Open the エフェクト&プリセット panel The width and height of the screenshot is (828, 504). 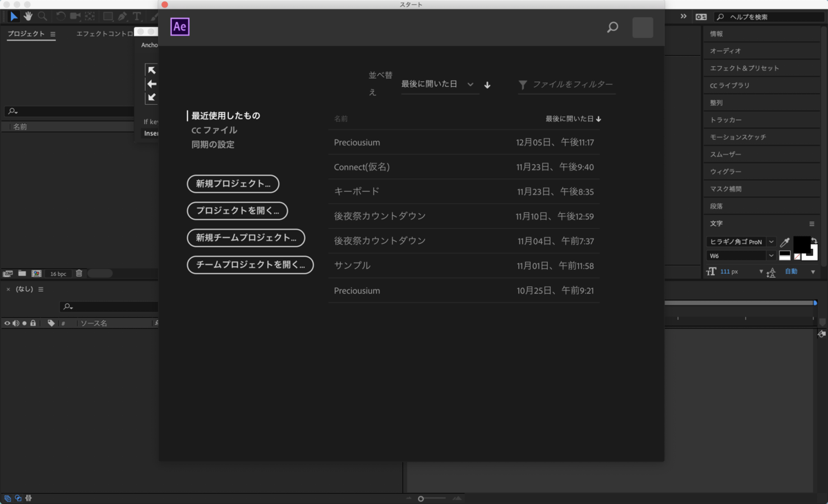tap(744, 68)
